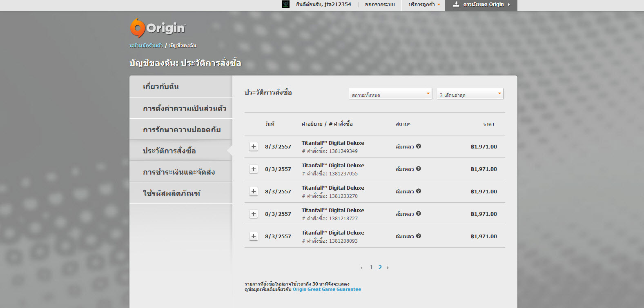Click the บัญชีของฉัน breadcrumb text
This screenshot has height=308, width=644.
183,45
